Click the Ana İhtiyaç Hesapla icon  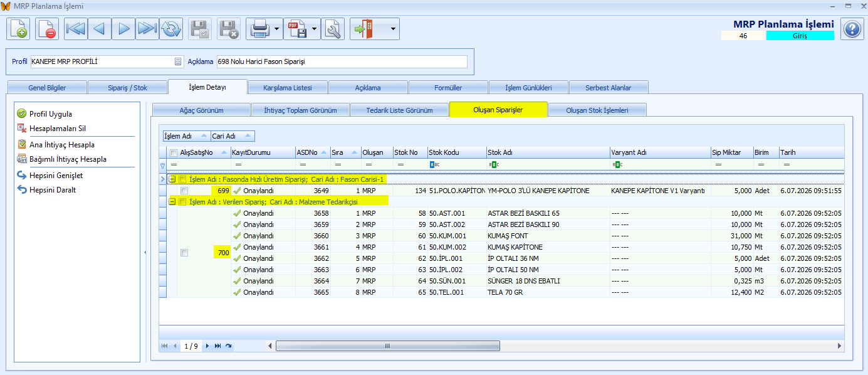click(21, 145)
